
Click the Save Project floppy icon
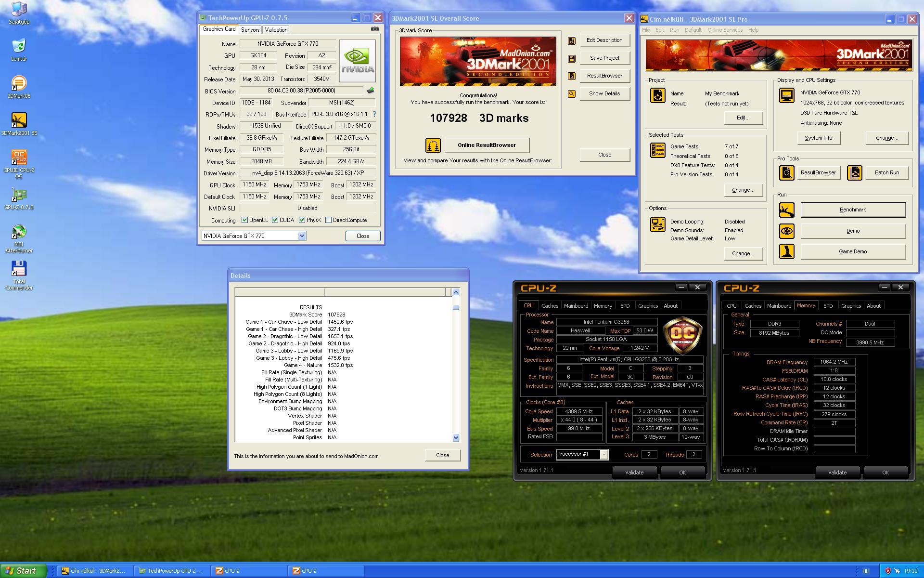571,58
